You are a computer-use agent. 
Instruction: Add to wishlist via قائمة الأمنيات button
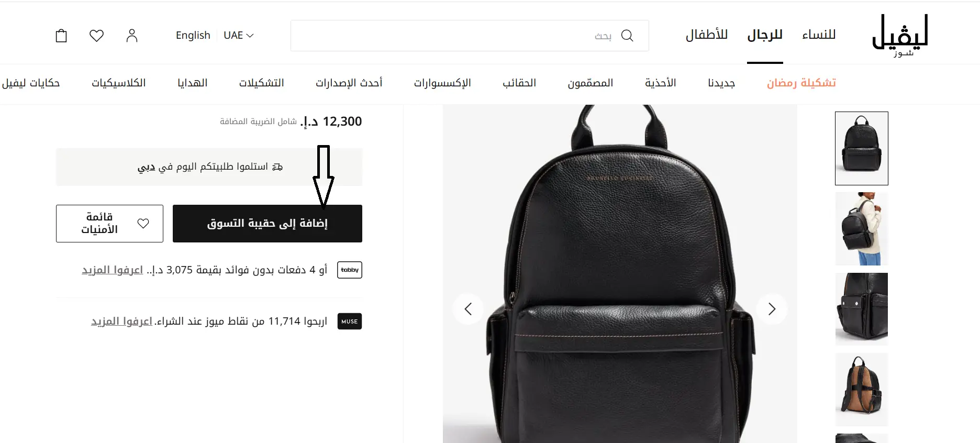click(x=109, y=224)
